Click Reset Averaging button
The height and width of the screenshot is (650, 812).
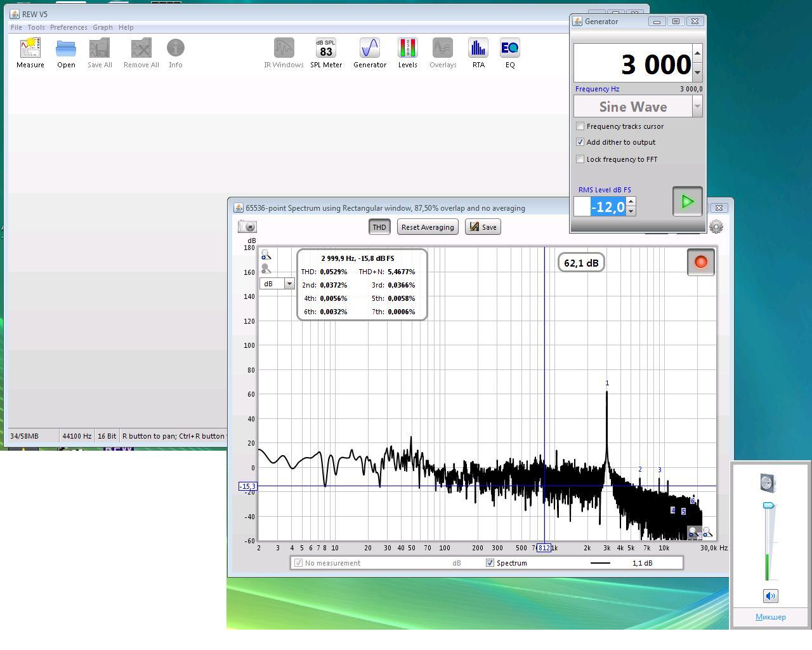pos(428,227)
